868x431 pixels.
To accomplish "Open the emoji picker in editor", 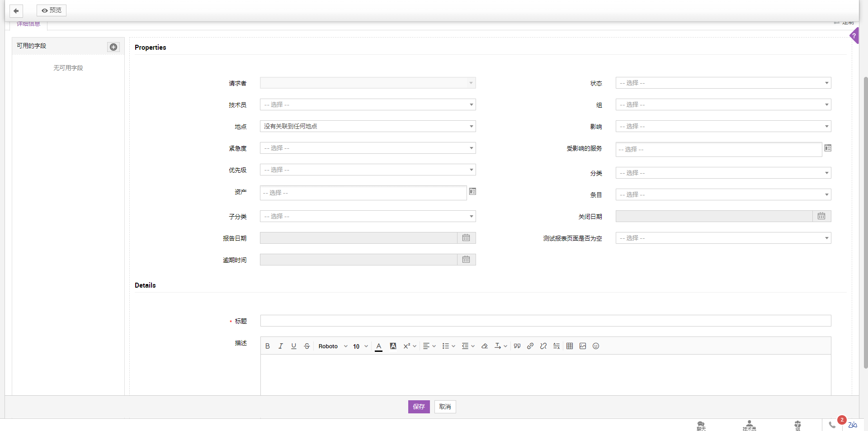I will [x=596, y=346].
